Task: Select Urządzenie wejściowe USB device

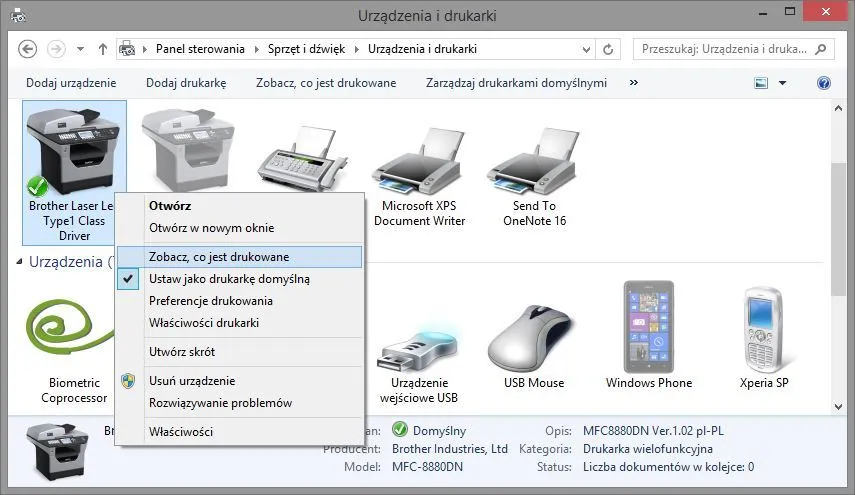Action: 419,349
